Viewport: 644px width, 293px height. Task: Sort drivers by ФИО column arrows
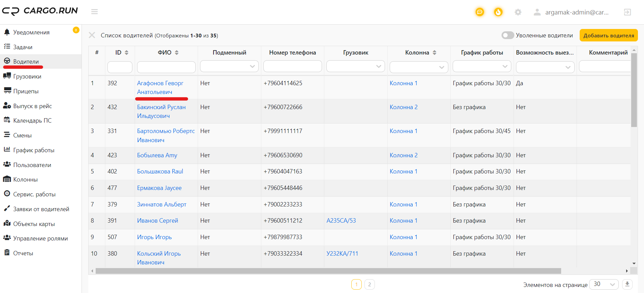click(x=176, y=53)
